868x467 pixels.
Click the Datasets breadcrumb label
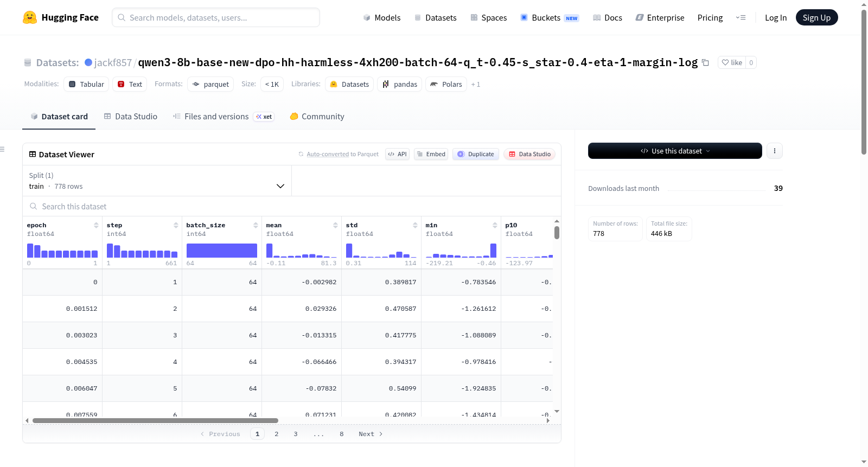click(58, 62)
